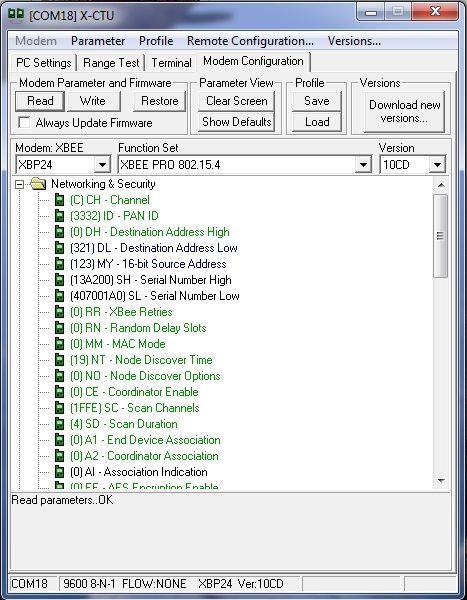Click the profile Load button
This screenshot has width=467, height=600.
click(x=317, y=122)
